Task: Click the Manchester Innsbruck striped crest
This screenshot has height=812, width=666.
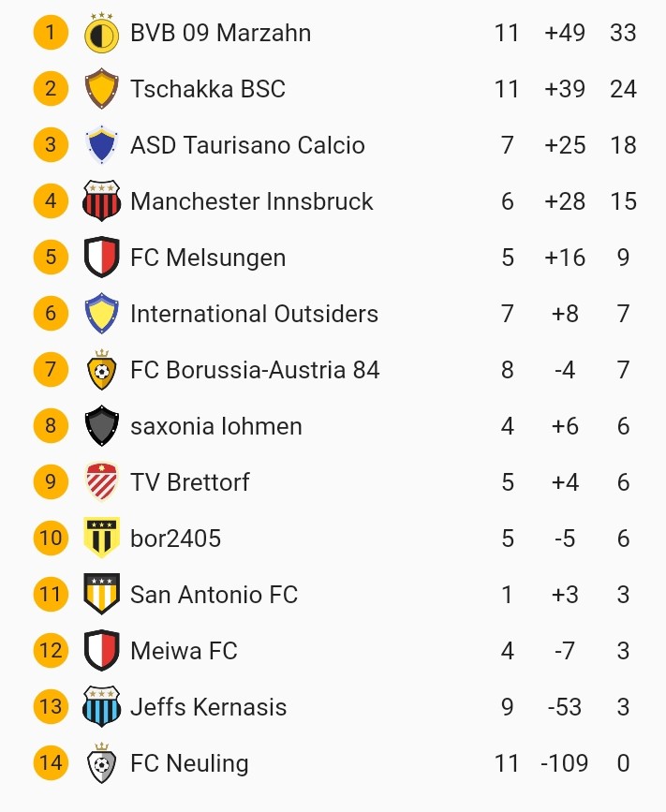Action: pos(101,201)
